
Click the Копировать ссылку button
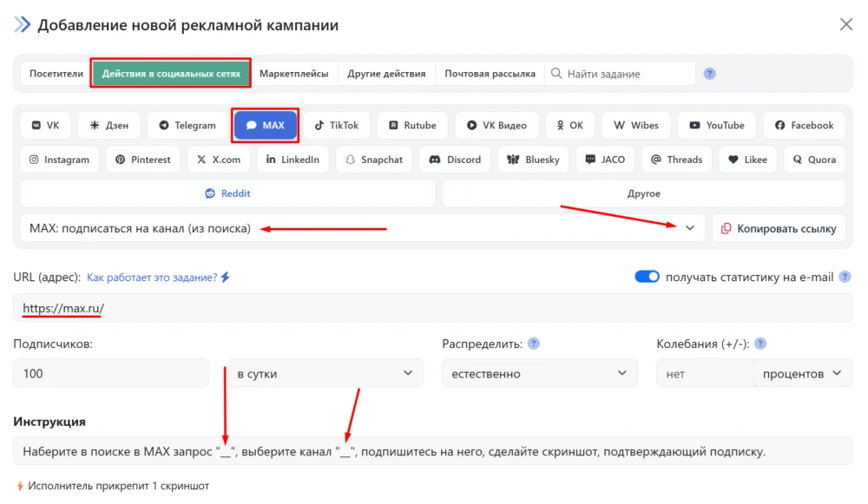click(x=777, y=227)
